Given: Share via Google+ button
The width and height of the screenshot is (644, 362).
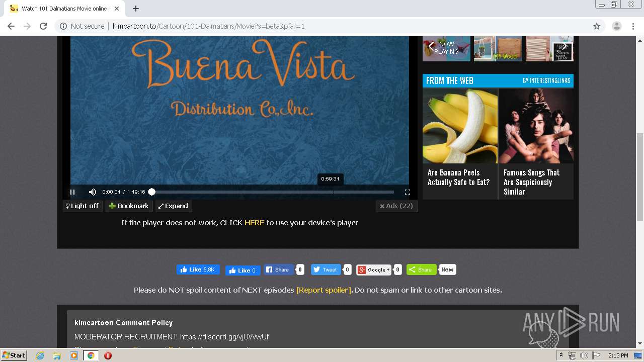Looking at the screenshot, I should 374,269.
